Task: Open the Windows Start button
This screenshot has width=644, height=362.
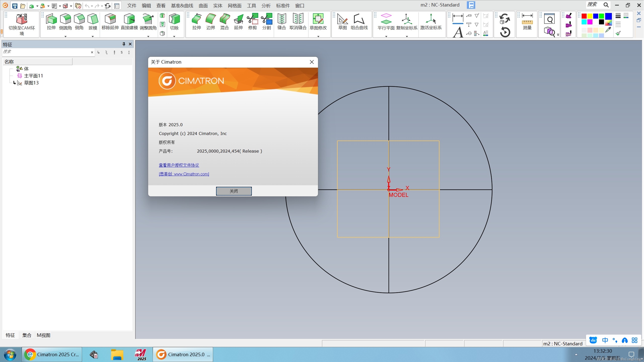Action: (x=10, y=354)
